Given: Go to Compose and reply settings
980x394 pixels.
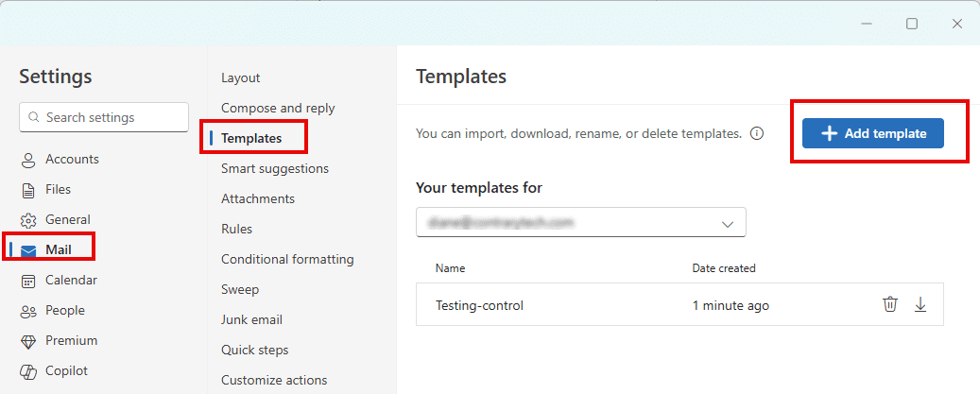Looking at the screenshot, I should [278, 108].
